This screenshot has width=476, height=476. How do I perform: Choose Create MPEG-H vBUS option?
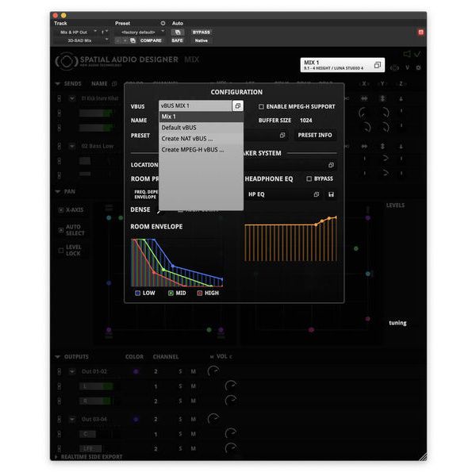tap(201, 150)
